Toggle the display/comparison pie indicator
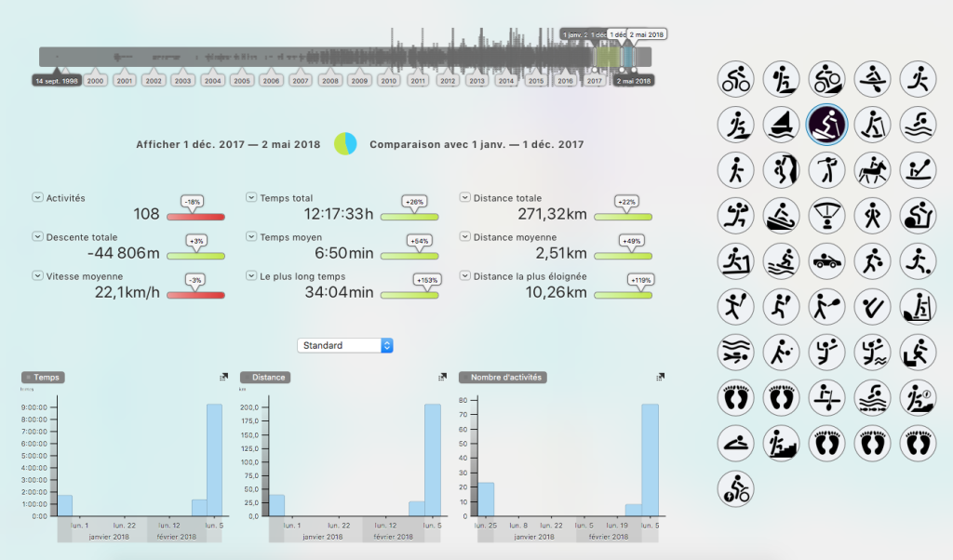Screen dimensions: 953x560 coord(345,144)
